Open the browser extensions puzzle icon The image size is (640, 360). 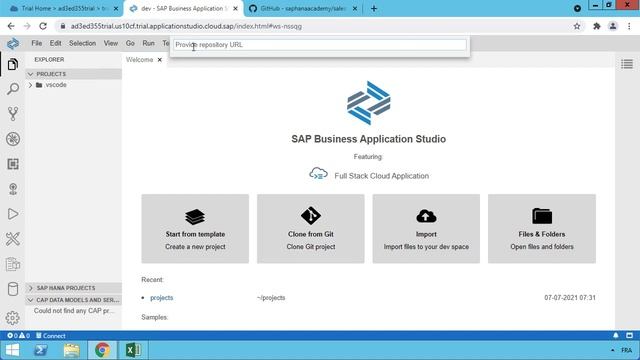pos(597,26)
